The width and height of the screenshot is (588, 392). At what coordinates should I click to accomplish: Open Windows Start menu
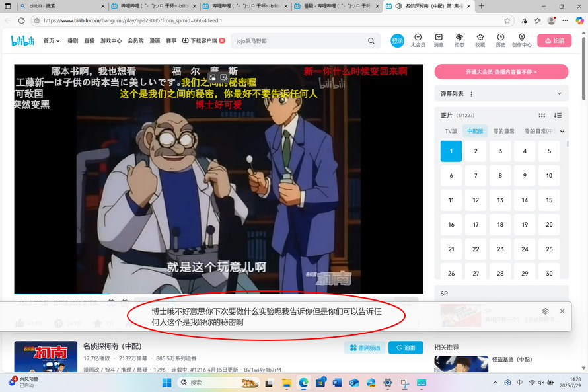pyautogui.click(x=166, y=383)
